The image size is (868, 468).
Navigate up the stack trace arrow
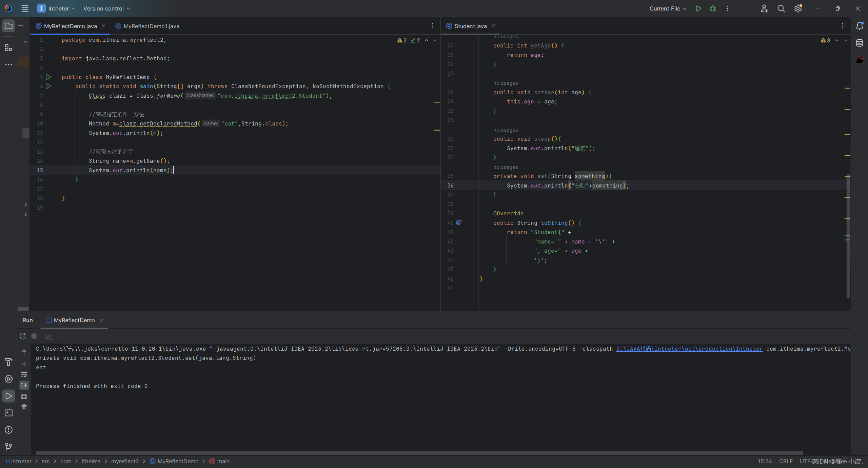(x=24, y=352)
